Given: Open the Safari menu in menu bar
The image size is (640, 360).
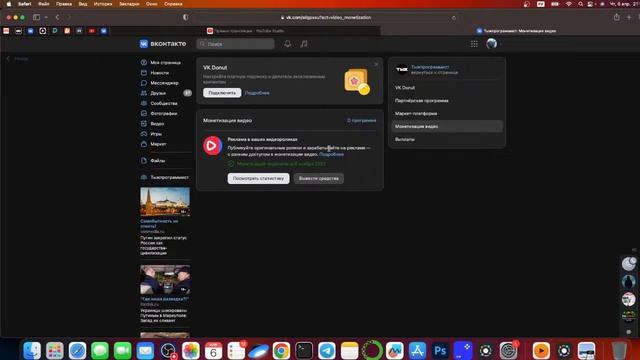Looking at the screenshot, I should [24, 4].
